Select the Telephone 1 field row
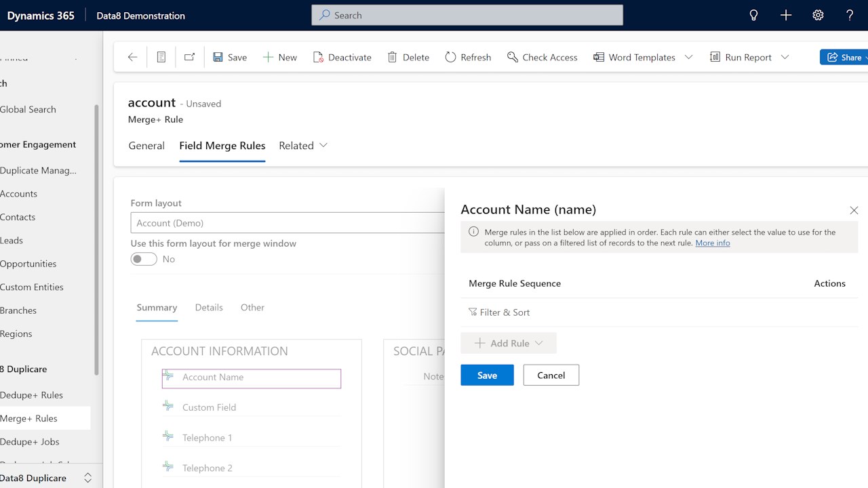The width and height of the screenshot is (868, 488). 252,438
